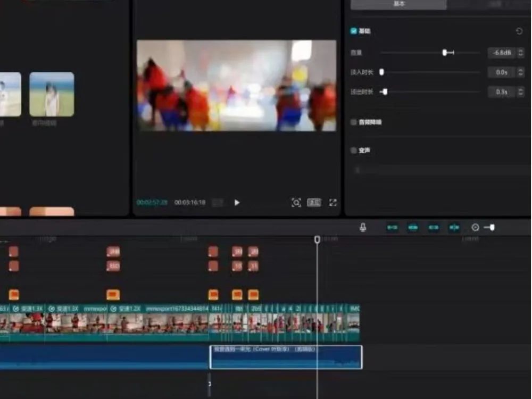The width and height of the screenshot is (532, 399).
Task: Switch to the 基本 tab
Action: (x=398, y=4)
